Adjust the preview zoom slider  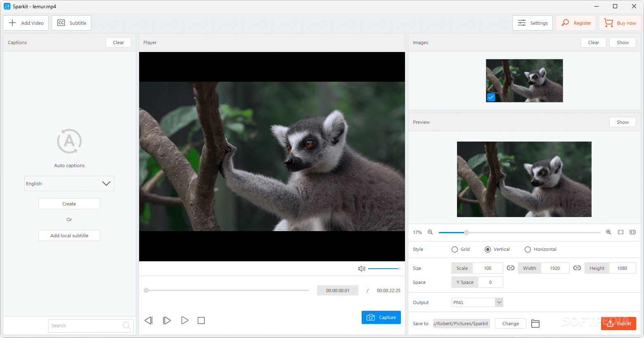519,232
